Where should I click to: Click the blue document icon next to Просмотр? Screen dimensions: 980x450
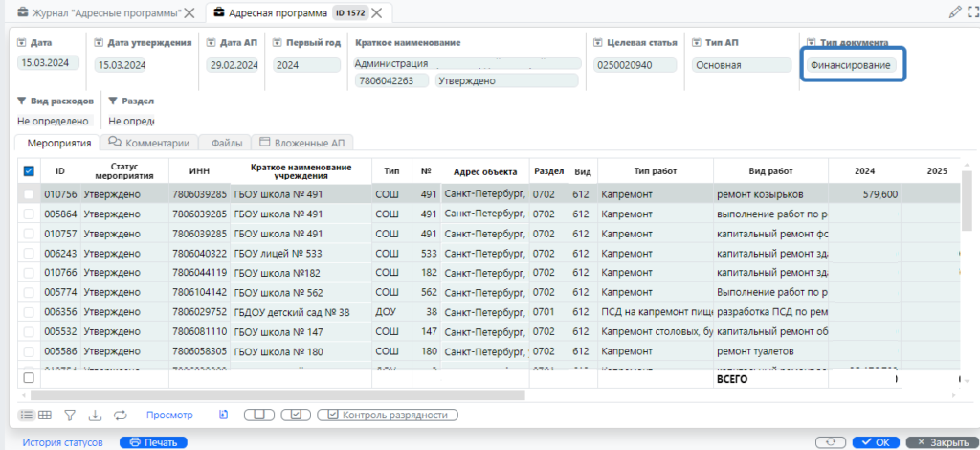(x=223, y=416)
